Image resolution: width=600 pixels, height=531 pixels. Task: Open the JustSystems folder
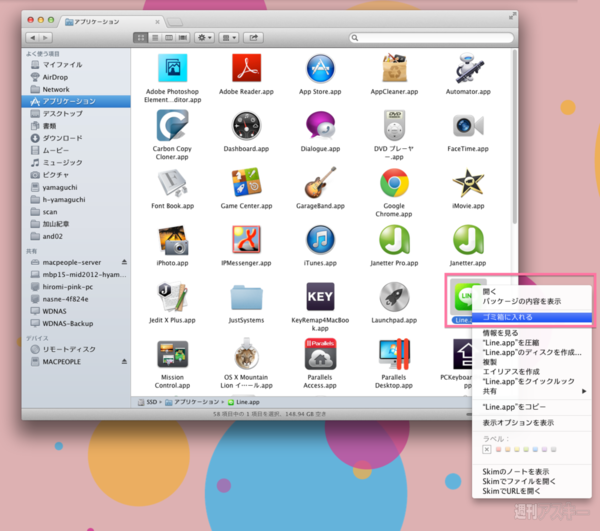(246, 297)
